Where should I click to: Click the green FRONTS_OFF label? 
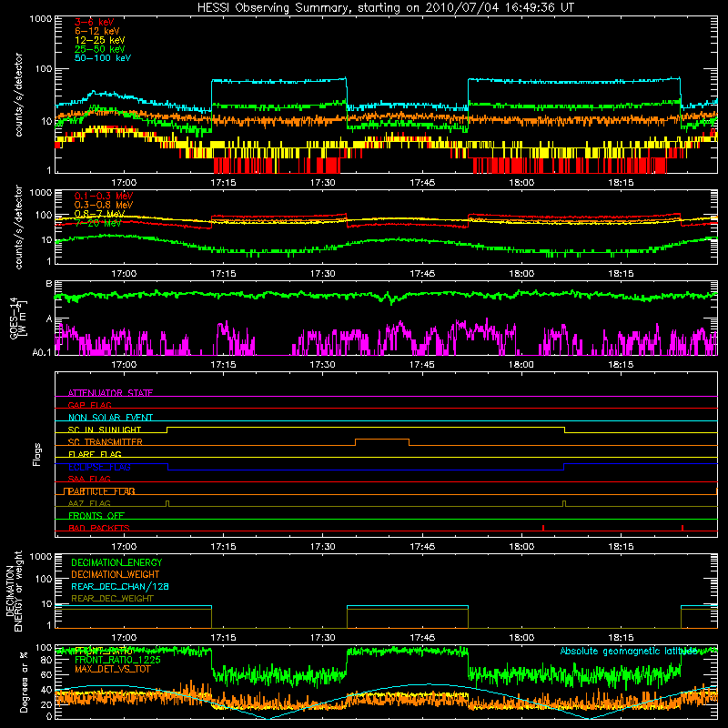[96, 515]
